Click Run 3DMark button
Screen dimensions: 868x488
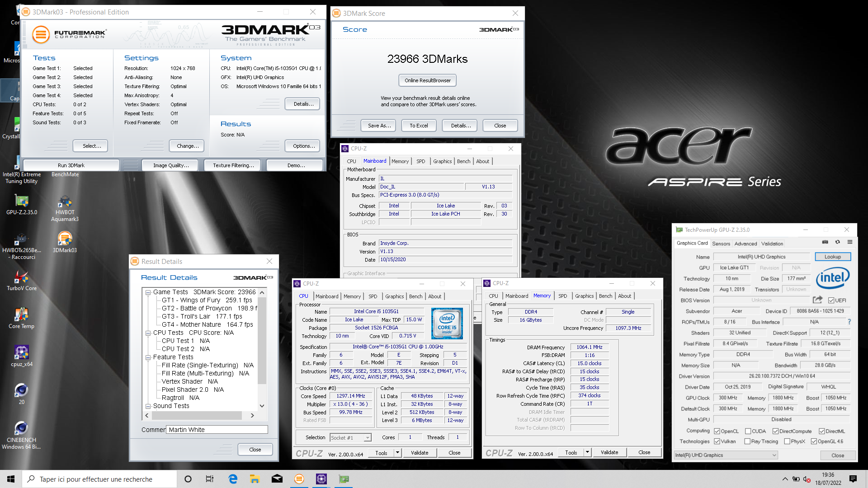pyautogui.click(x=71, y=165)
